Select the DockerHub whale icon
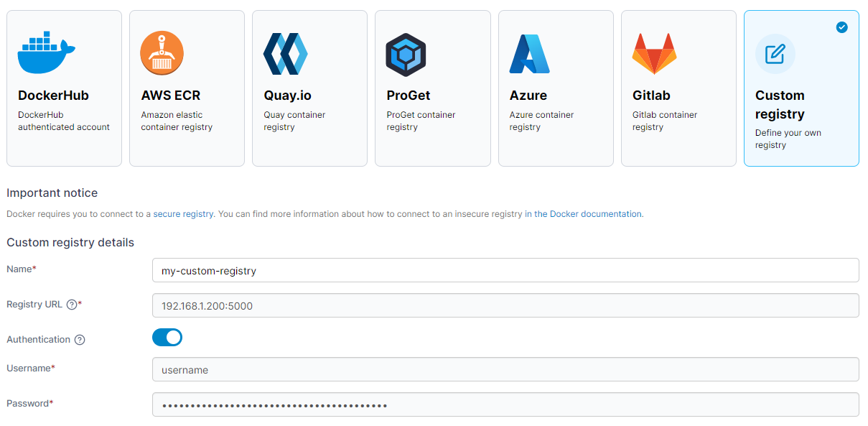Viewport: 868px width, 426px height. click(x=46, y=51)
